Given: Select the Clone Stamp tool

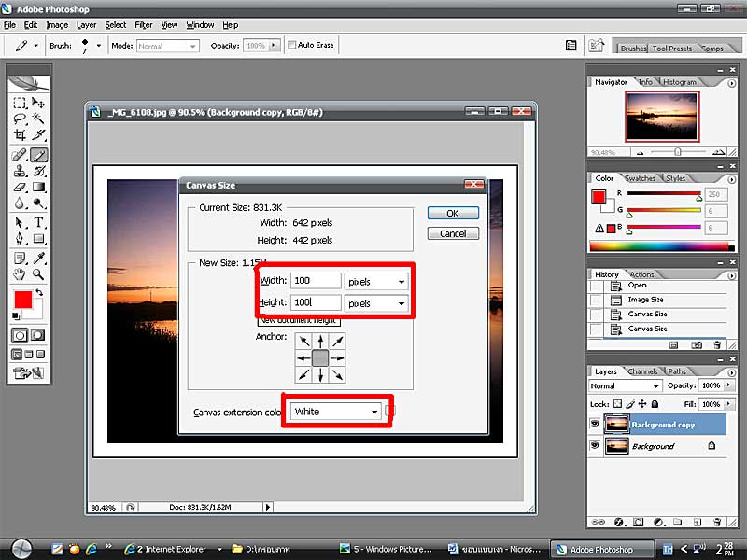Looking at the screenshot, I should tap(20, 171).
